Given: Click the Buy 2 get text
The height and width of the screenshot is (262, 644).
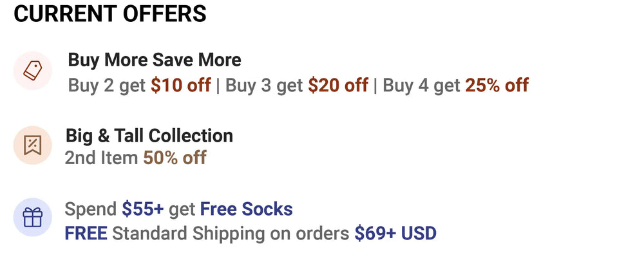Looking at the screenshot, I should coord(108,85).
